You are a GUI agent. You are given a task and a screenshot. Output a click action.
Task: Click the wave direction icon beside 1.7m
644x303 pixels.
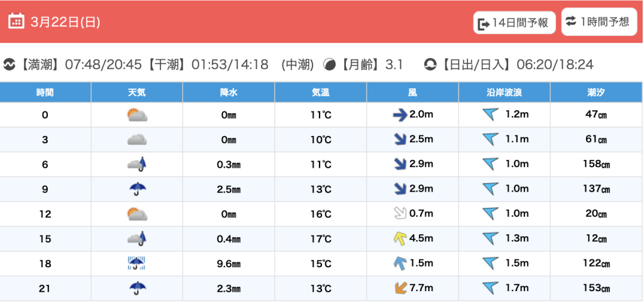[x=490, y=289]
